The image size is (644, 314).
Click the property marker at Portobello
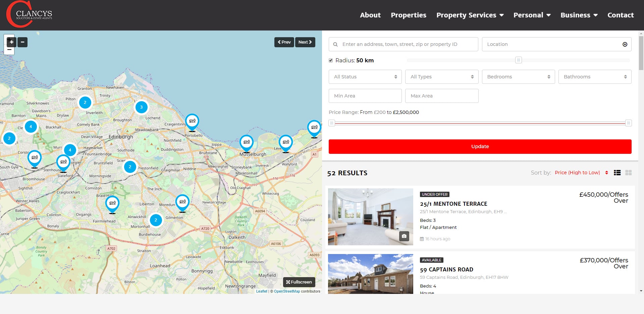click(192, 122)
